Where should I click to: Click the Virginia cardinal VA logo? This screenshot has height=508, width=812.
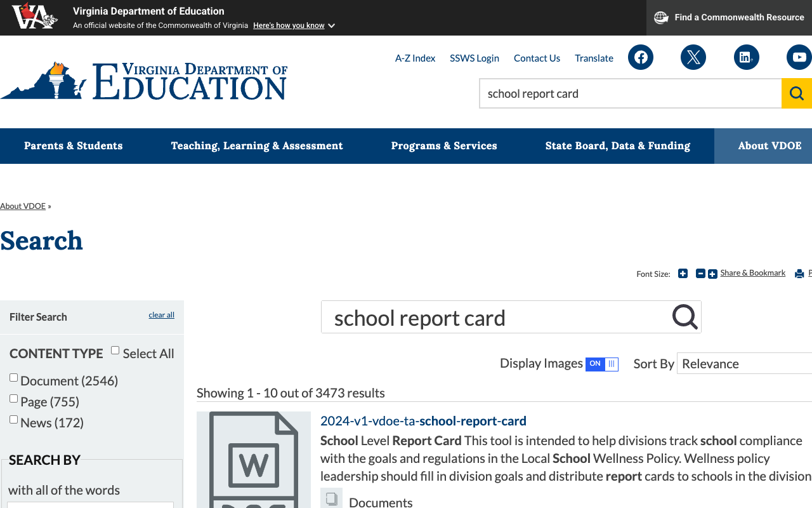tap(35, 17)
